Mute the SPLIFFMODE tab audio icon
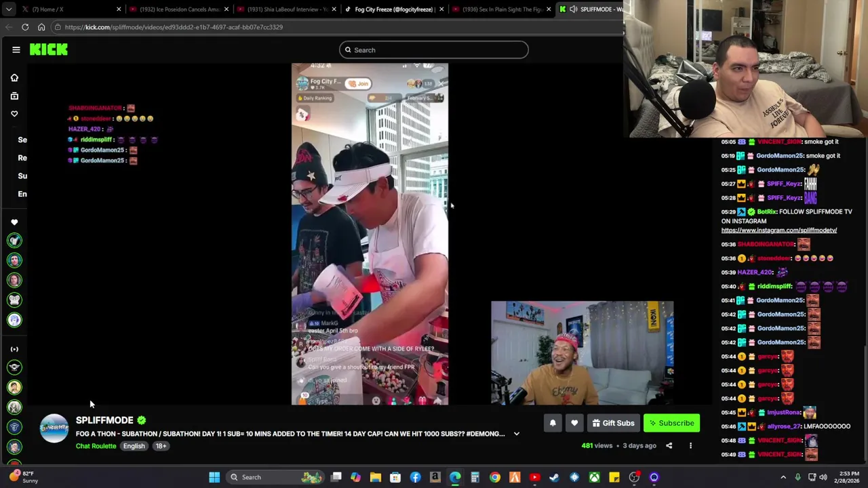Image resolution: width=868 pixels, height=488 pixels. tap(573, 9)
